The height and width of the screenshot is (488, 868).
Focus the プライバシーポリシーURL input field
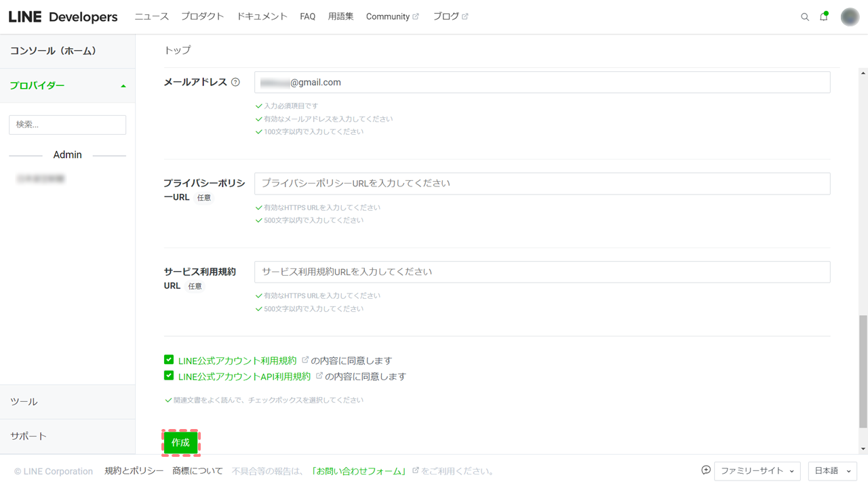[x=542, y=184]
